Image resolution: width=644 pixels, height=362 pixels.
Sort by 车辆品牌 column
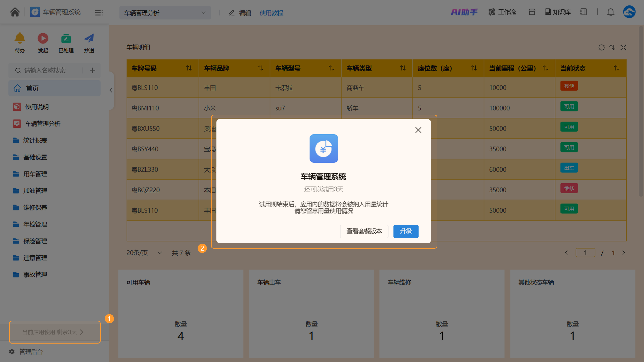tap(260, 68)
